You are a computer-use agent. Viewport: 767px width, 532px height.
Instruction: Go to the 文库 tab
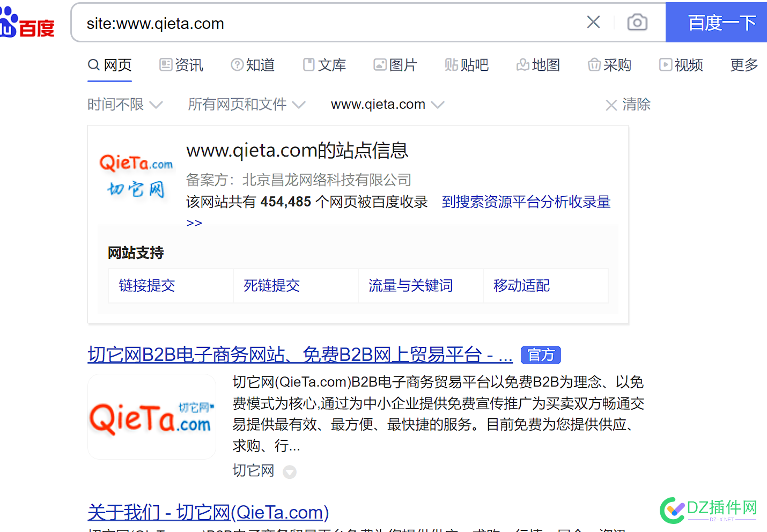pos(324,65)
